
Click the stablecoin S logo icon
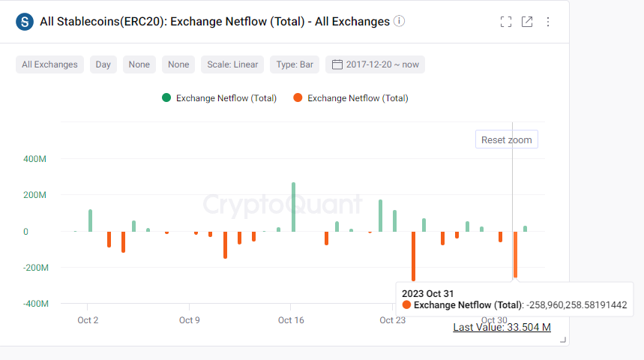click(25, 22)
